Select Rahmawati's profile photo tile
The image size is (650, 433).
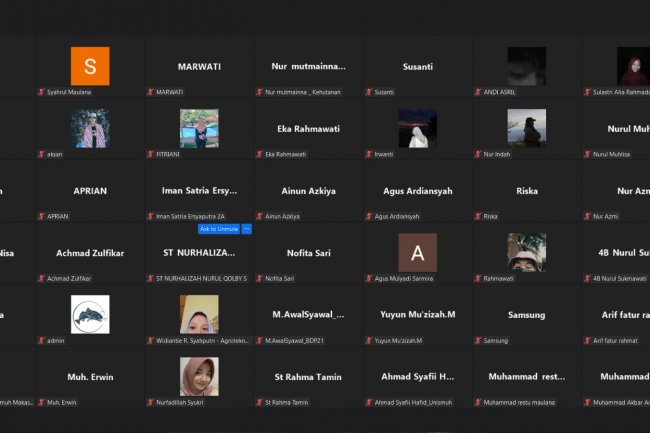point(526,252)
